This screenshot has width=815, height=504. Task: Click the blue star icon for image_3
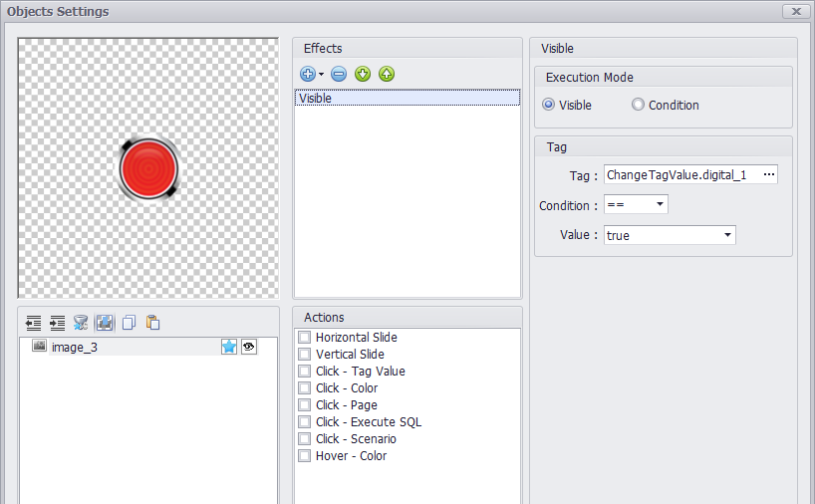tap(229, 347)
